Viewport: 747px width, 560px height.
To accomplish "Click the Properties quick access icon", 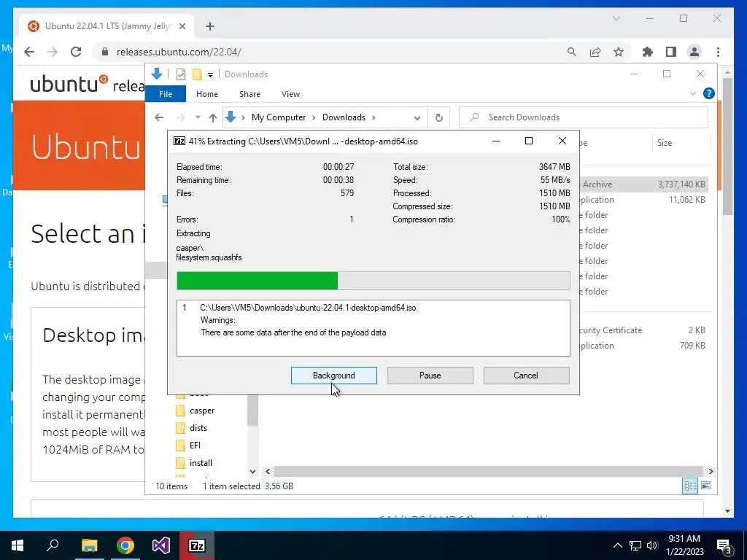I will point(181,74).
